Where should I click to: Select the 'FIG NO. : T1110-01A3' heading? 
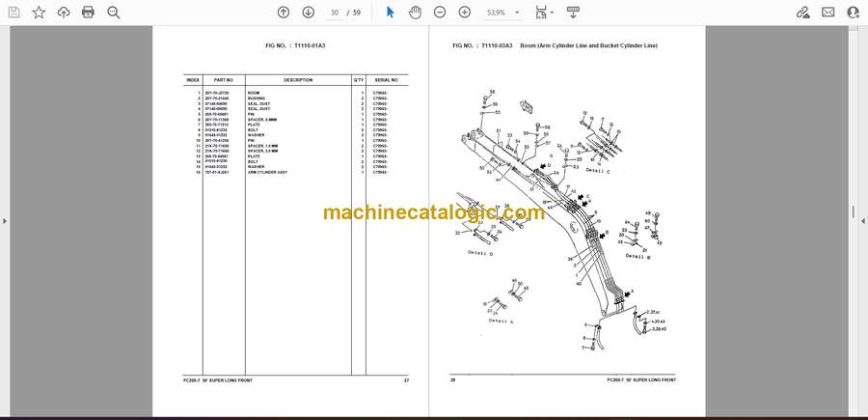[x=295, y=45]
